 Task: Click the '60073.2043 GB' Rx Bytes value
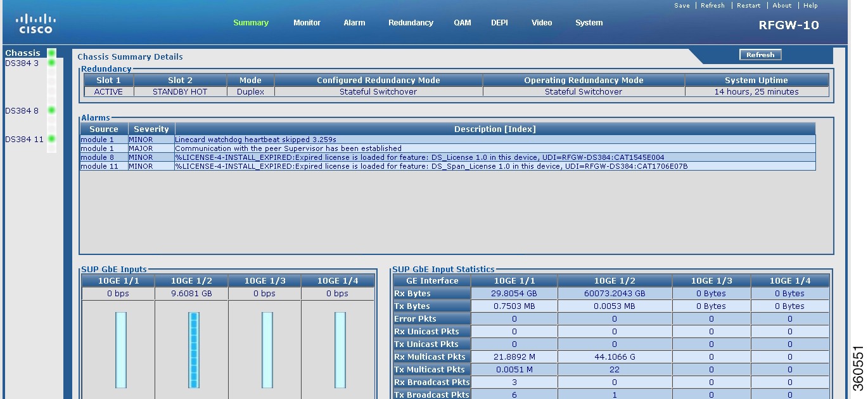click(615, 294)
